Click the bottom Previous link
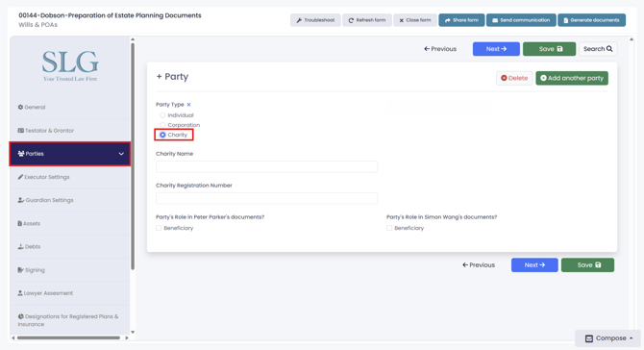The height and width of the screenshot is (350, 644). pos(479,265)
